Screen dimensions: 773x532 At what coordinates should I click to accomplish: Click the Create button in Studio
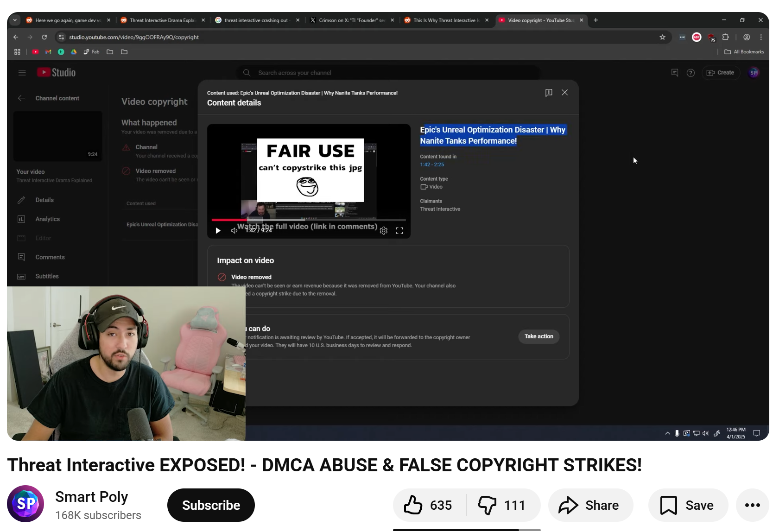coord(721,73)
